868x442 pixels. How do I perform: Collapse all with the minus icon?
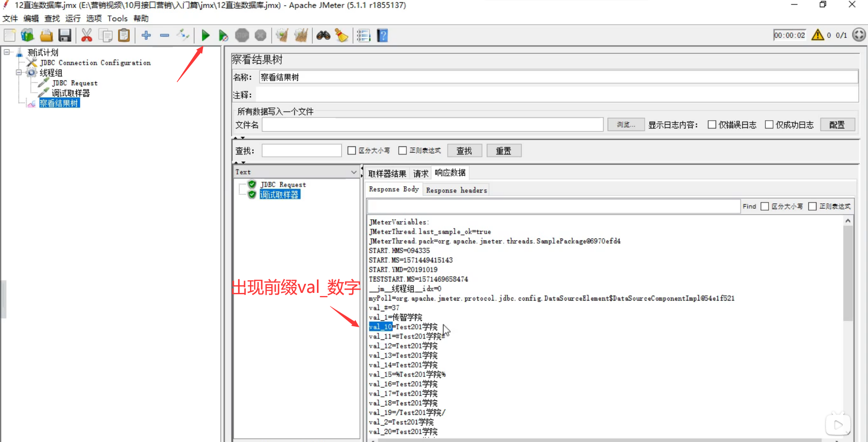pyautogui.click(x=165, y=35)
